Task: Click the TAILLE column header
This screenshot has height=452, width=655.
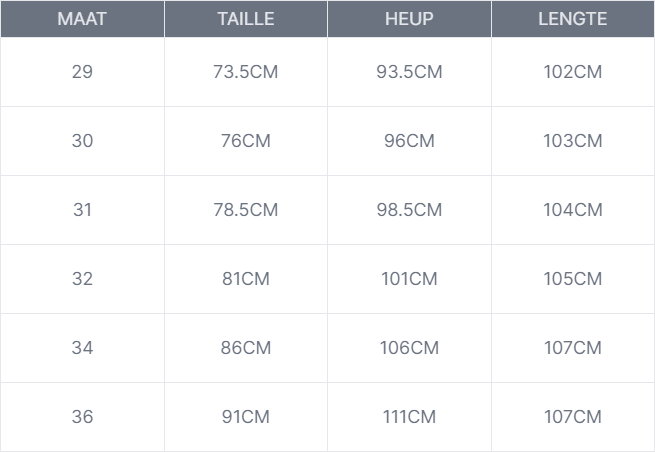Action: (246, 20)
